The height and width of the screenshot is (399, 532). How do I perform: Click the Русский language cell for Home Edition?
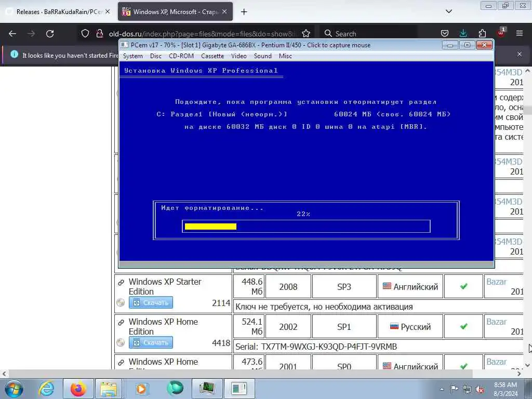pos(410,327)
